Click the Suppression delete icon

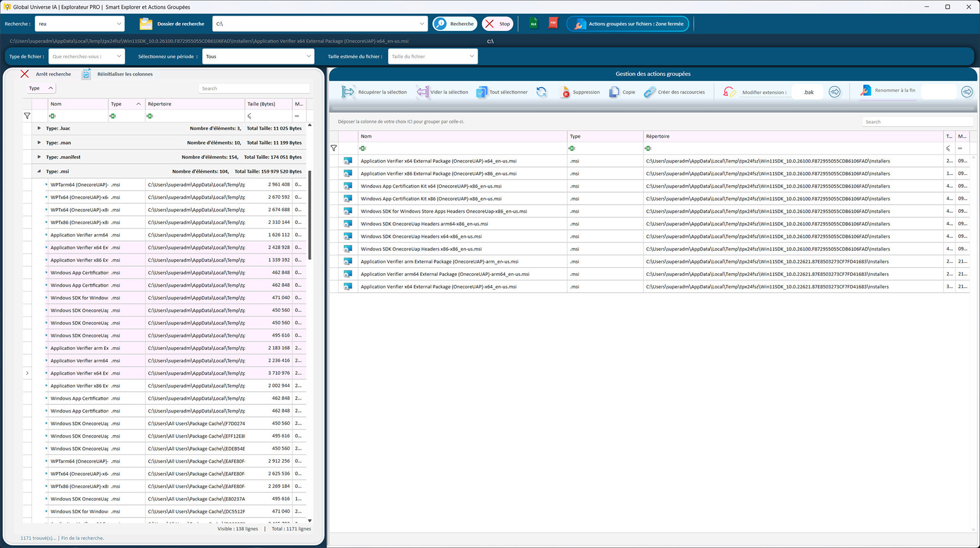566,92
